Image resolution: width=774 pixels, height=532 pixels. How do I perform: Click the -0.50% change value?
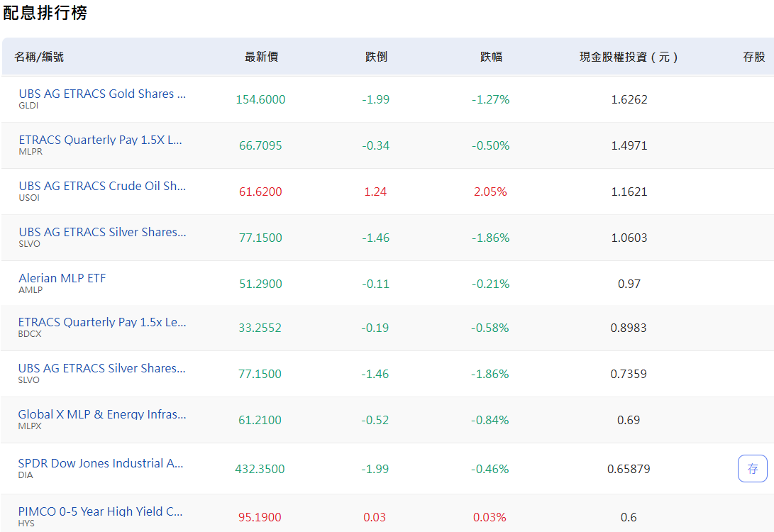click(491, 145)
